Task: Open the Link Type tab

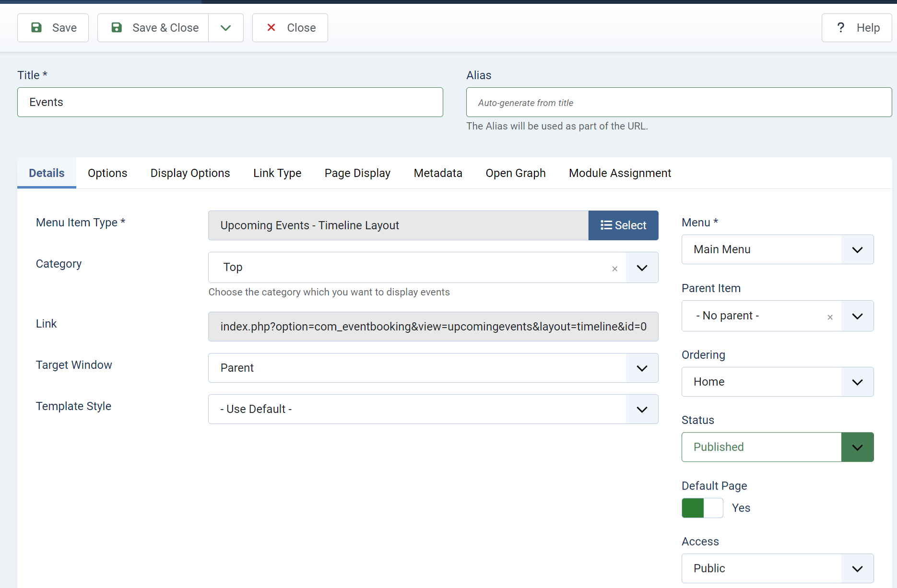Action: (277, 173)
